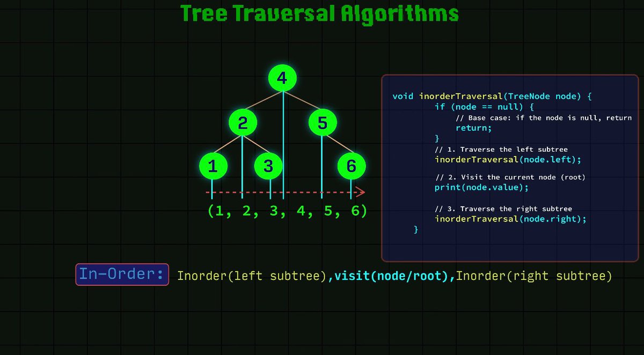Click the leaf tree node numbered 1

pos(213,166)
